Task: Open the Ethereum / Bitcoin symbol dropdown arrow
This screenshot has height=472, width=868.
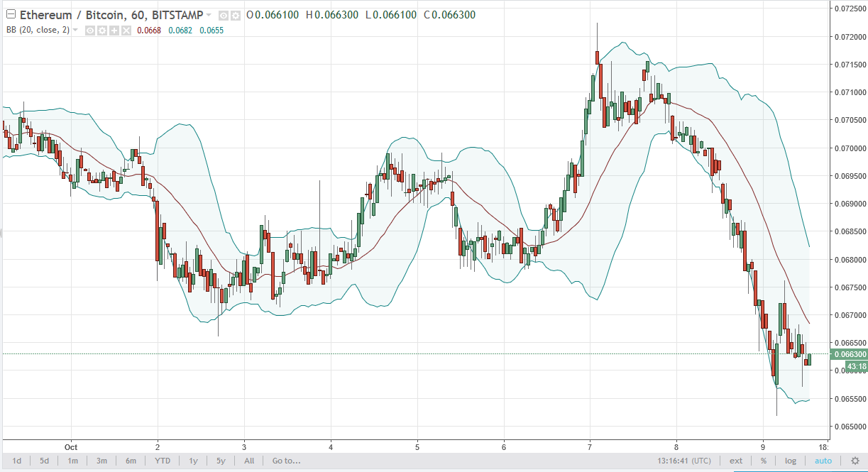Action: pyautogui.click(x=209, y=15)
